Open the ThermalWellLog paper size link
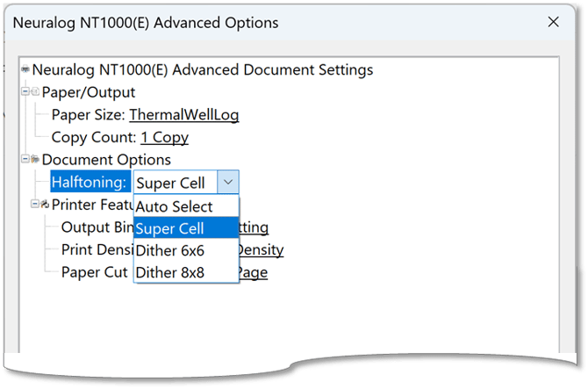This screenshot has height=389, width=588. (183, 115)
